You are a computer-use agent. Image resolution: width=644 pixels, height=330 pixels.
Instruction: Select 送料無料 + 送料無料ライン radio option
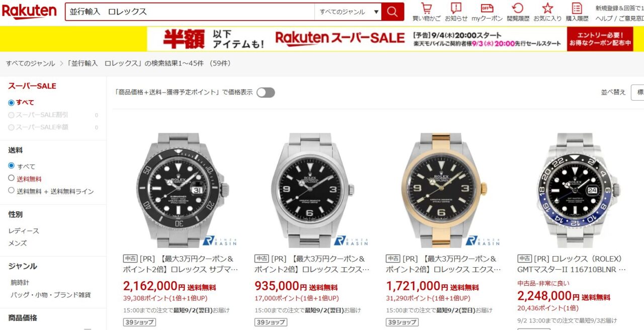coord(12,191)
